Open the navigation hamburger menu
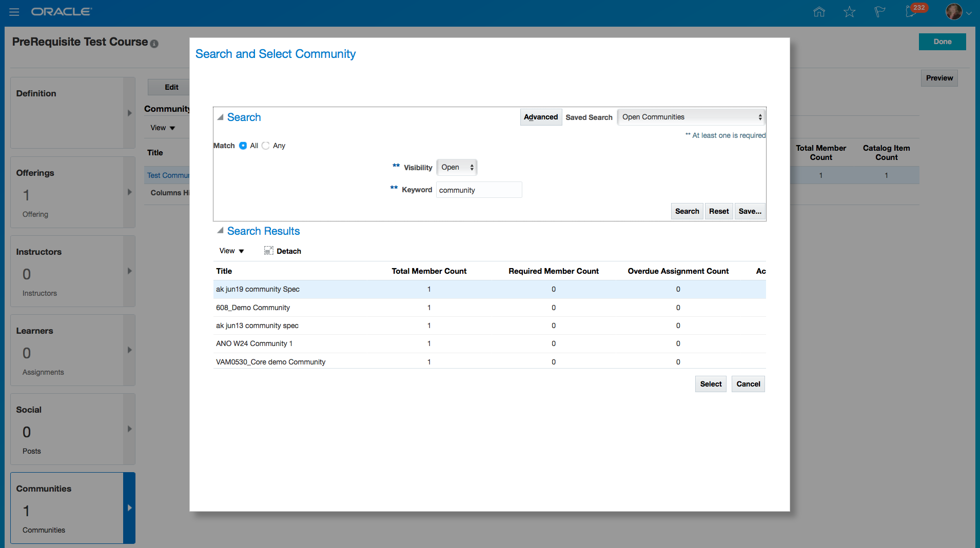Viewport: 980px width, 548px height. [x=14, y=12]
